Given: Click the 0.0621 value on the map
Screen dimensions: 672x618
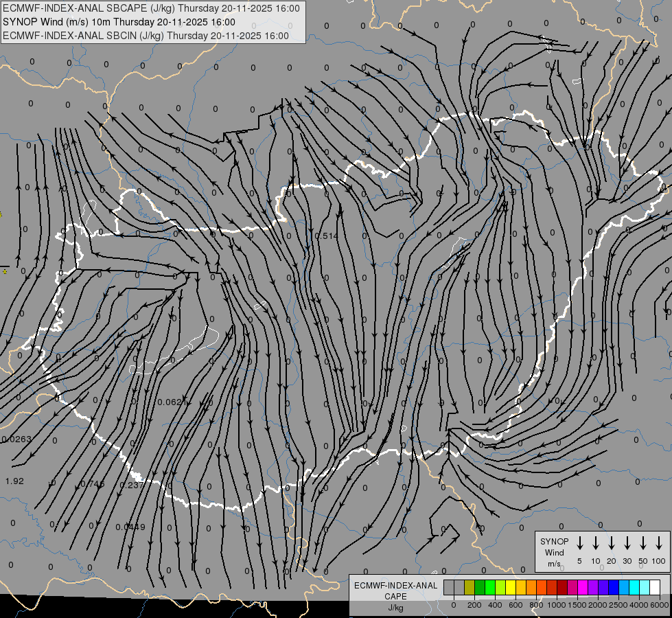Looking at the screenshot, I should pyautogui.click(x=173, y=402).
